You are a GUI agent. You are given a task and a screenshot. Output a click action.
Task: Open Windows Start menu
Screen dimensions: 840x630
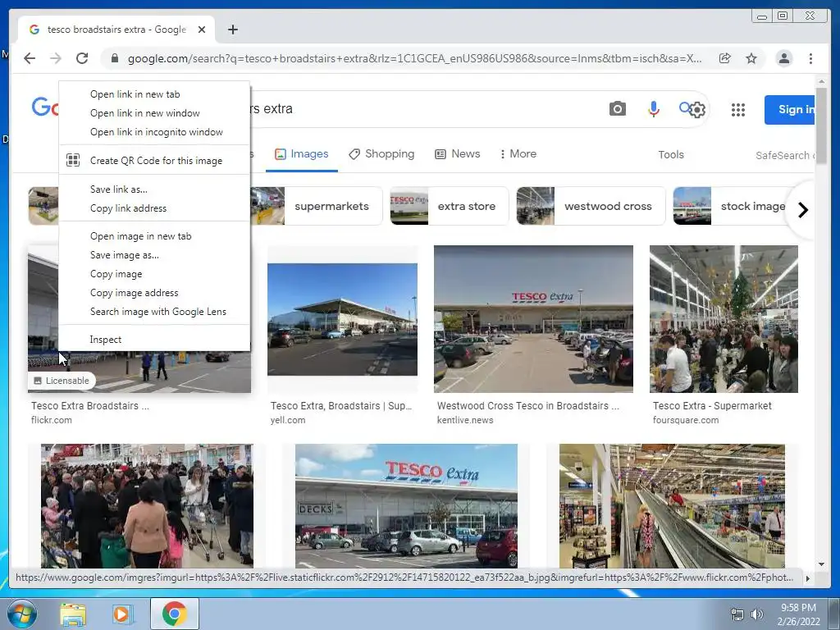(x=21, y=614)
